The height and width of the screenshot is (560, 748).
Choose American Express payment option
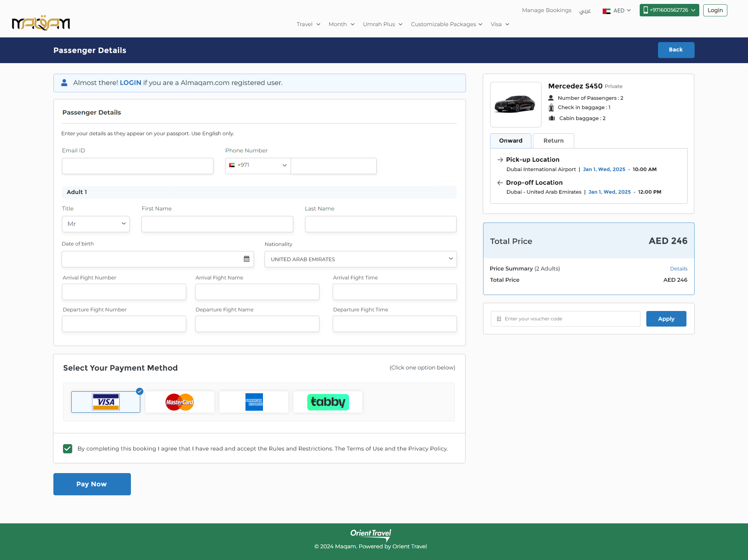click(254, 402)
